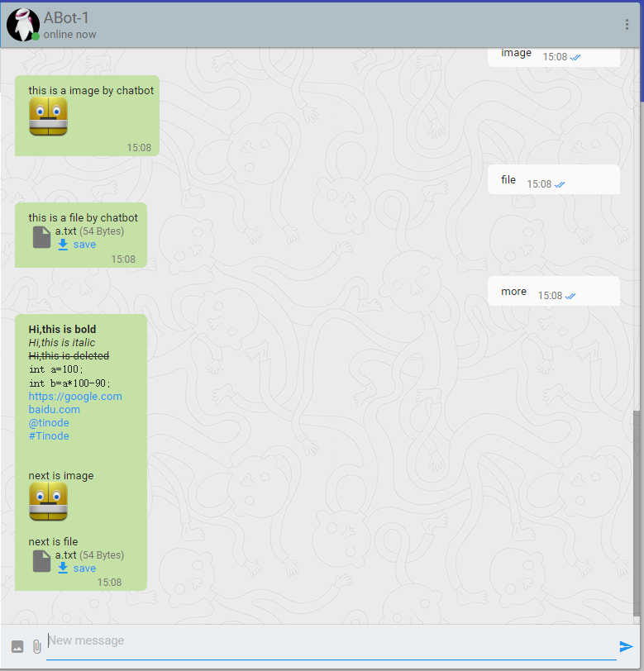The image size is (644, 671).
Task: Open robot image under 'next is image'
Action: coord(49,502)
